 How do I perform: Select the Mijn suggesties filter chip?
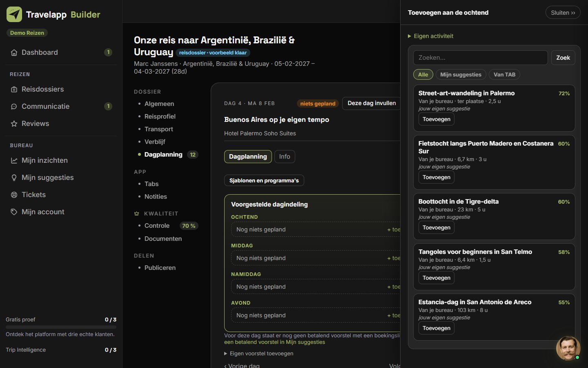(461, 74)
